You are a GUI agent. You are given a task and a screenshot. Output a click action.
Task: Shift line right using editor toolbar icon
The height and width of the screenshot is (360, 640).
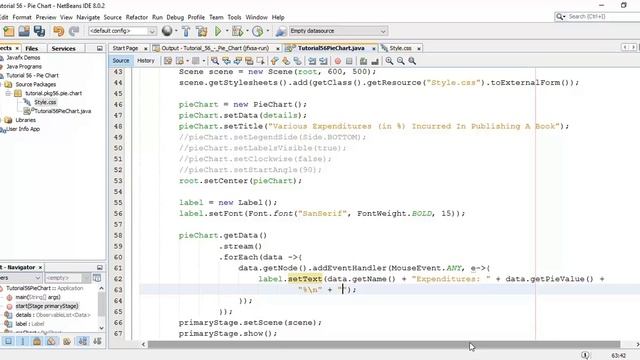tap(323, 61)
